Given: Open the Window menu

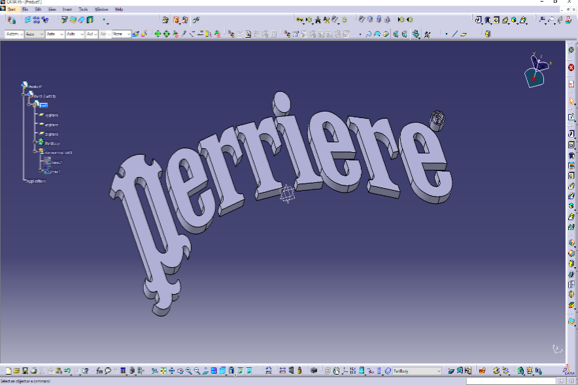Looking at the screenshot, I should coord(101,9).
